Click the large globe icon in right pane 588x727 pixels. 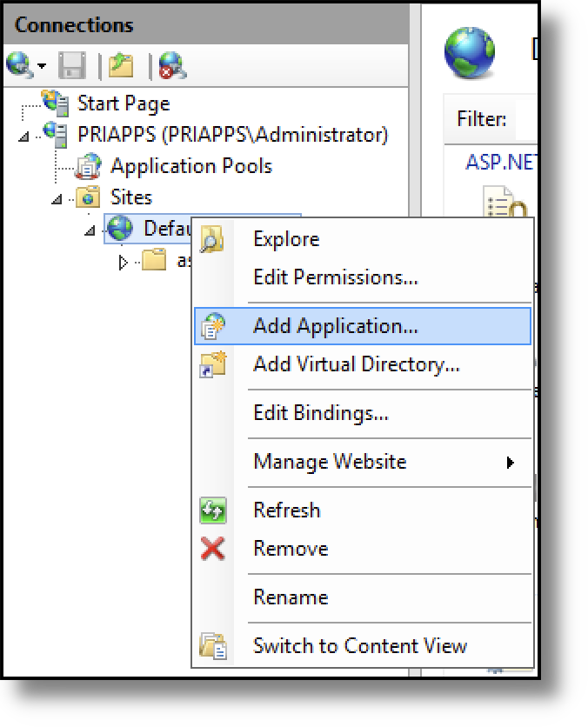click(x=470, y=53)
